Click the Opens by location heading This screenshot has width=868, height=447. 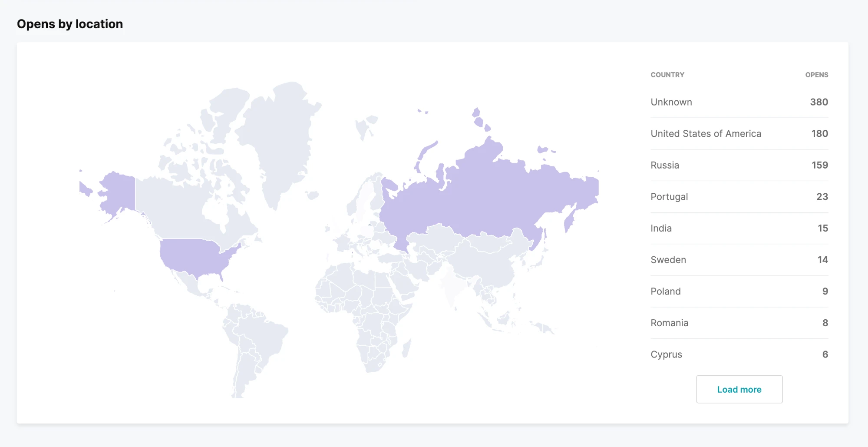pos(70,24)
